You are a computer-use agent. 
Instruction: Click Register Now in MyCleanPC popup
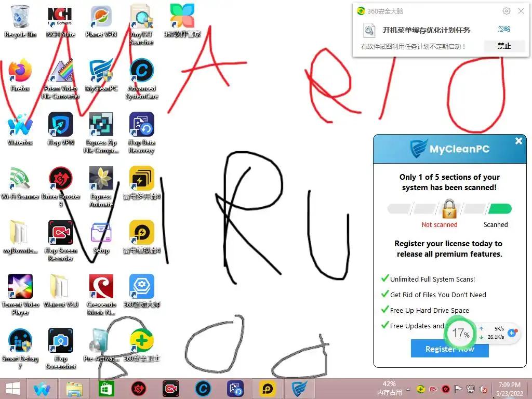point(449,349)
